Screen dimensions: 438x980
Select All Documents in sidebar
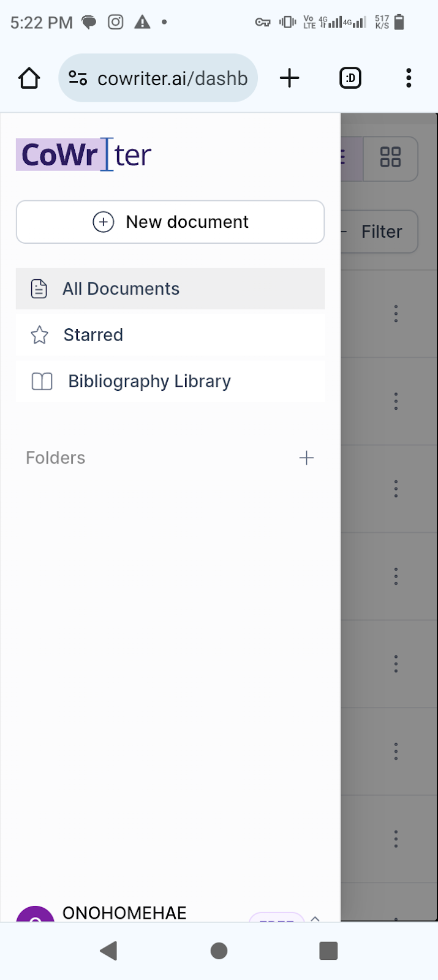170,288
